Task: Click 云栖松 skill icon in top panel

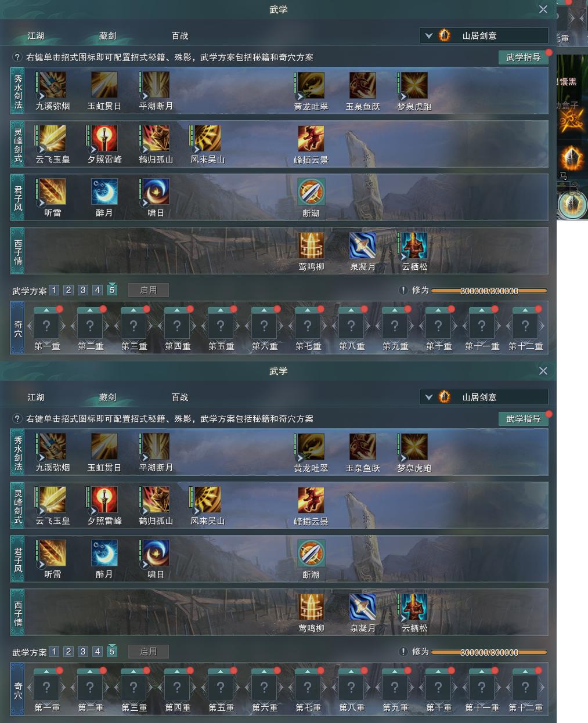Action: tap(414, 245)
